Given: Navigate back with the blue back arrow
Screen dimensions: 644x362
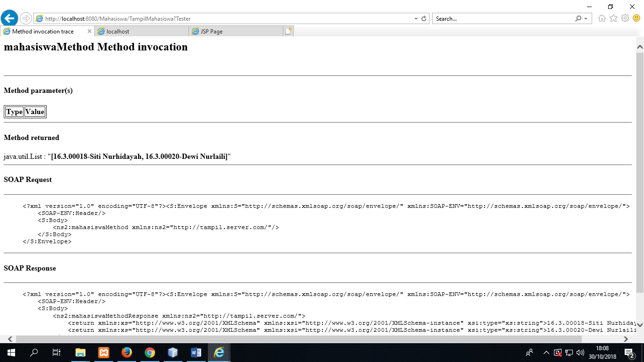Looking at the screenshot, I should coord(8,18).
